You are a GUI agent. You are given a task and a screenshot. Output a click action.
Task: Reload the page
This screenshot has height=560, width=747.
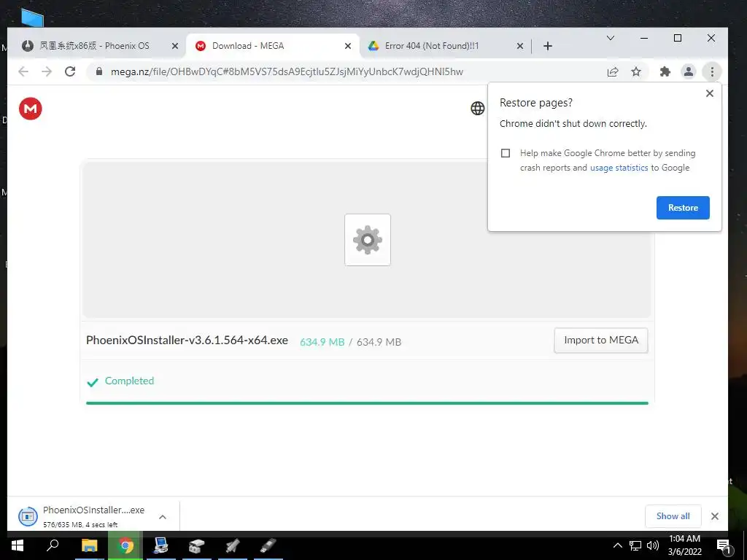pyautogui.click(x=70, y=72)
